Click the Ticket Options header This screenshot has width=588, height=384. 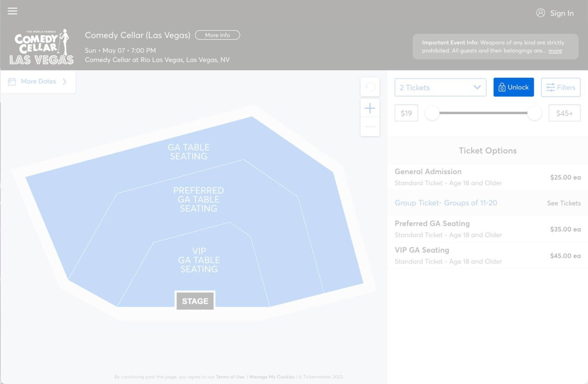tap(487, 150)
